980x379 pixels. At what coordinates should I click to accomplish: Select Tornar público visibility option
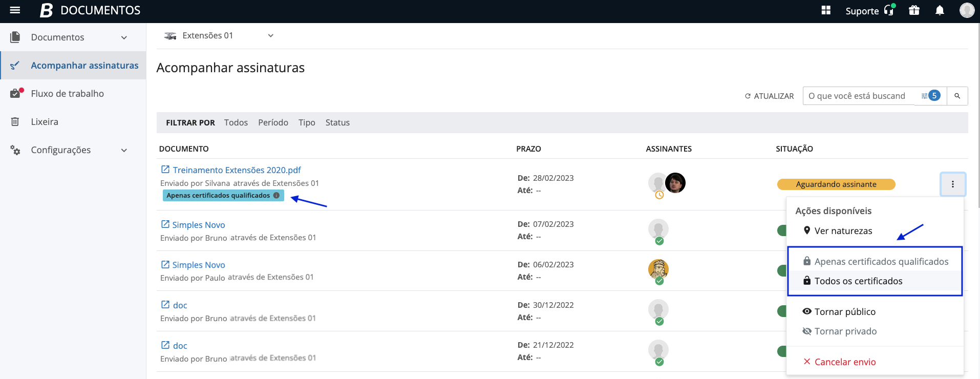pos(844,312)
